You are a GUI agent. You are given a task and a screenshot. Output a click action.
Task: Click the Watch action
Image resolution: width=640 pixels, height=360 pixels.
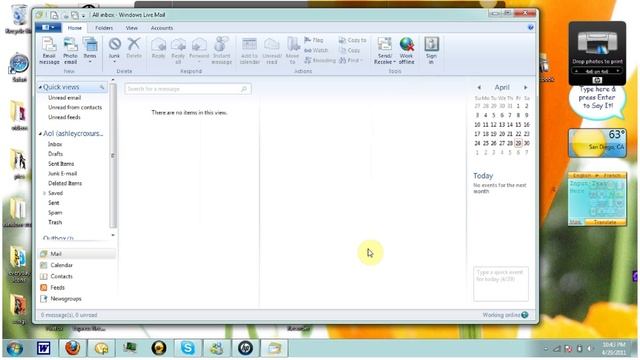(316, 50)
